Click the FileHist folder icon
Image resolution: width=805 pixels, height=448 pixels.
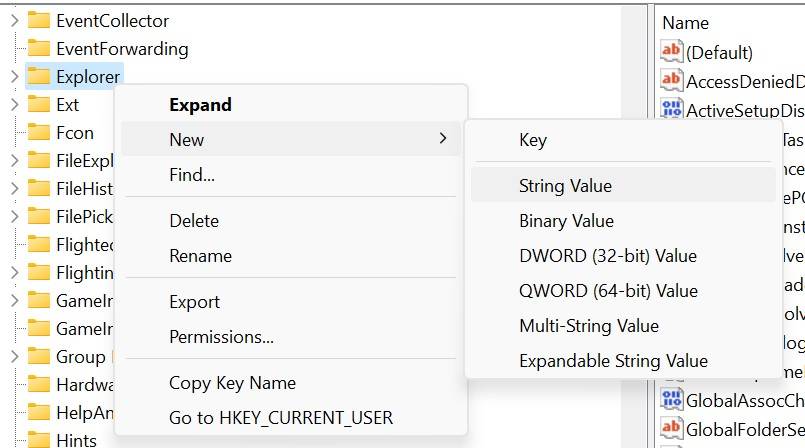[x=39, y=188]
